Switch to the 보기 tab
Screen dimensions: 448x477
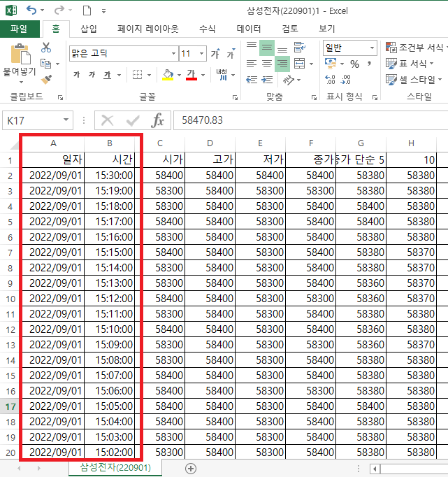point(326,29)
